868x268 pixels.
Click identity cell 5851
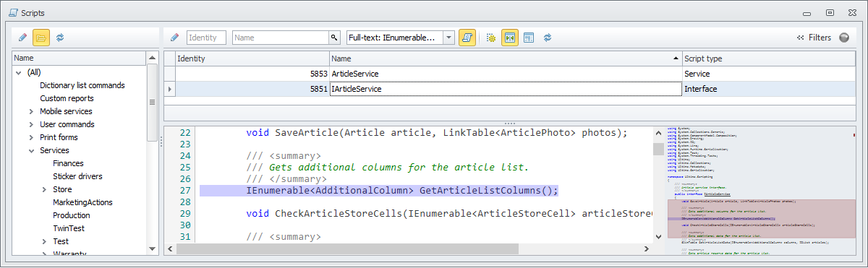252,89
